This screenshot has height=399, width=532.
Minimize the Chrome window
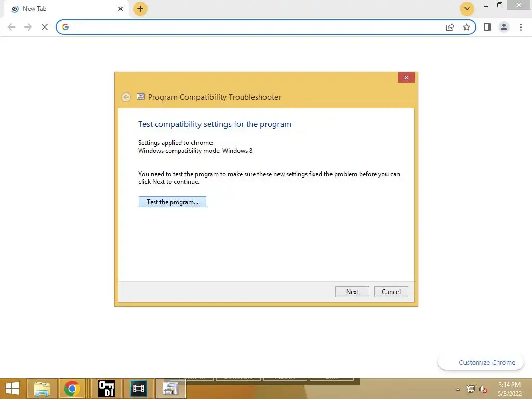pyautogui.click(x=486, y=5)
